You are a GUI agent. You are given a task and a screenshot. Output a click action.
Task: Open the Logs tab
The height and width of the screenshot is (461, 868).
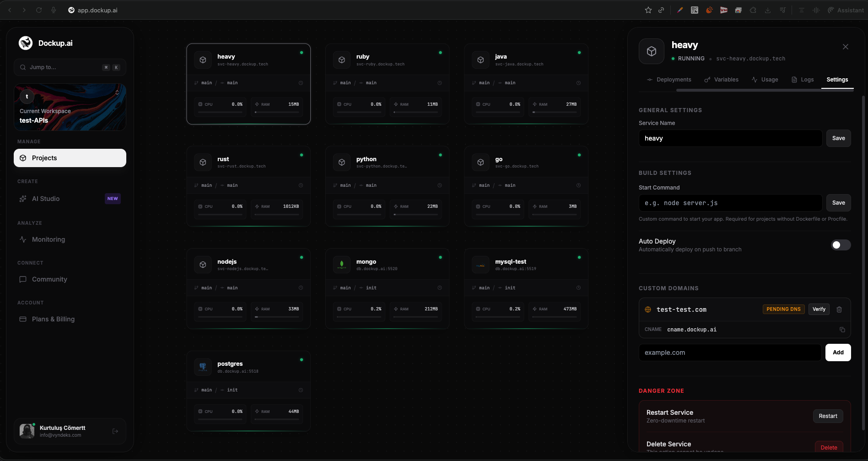pyautogui.click(x=807, y=79)
